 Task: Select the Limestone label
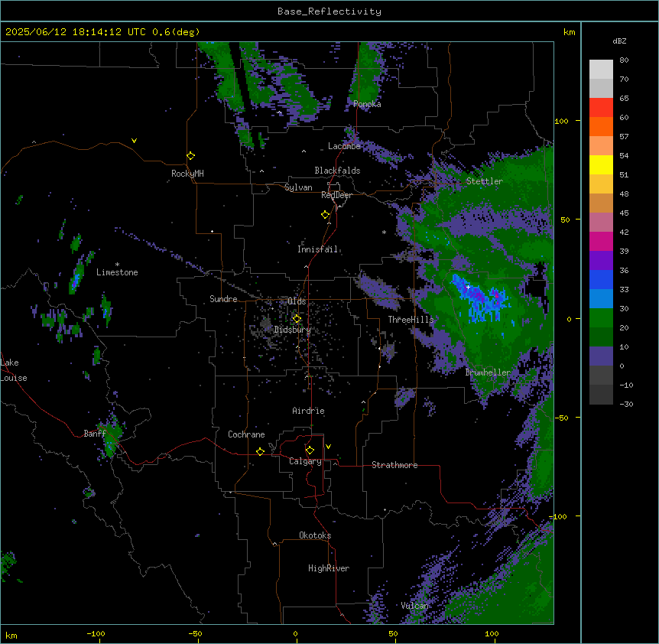(117, 272)
